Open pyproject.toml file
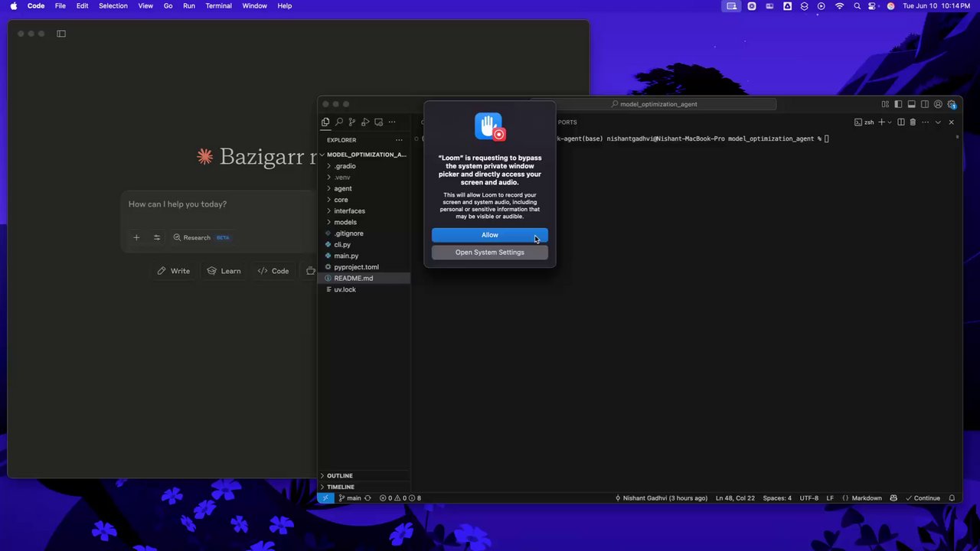 pos(364,267)
